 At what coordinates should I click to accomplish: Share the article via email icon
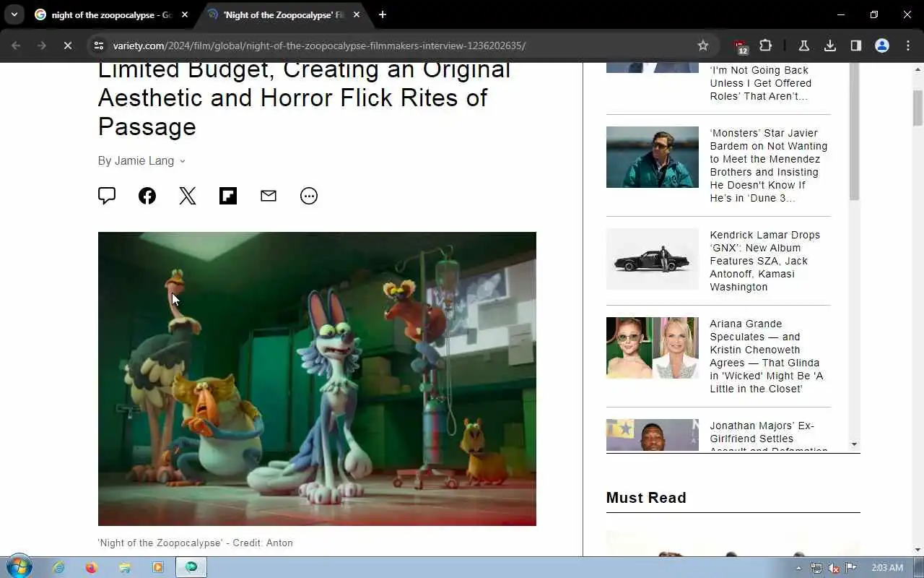[x=269, y=196]
